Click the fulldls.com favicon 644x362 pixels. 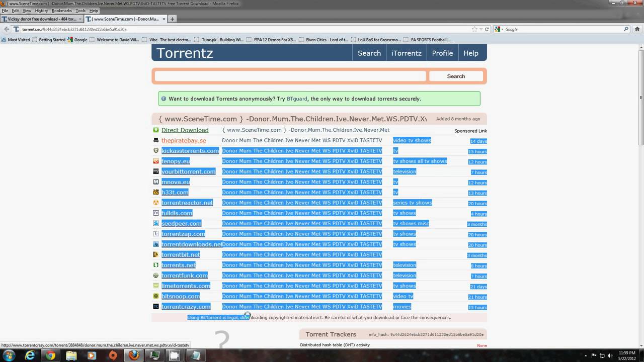[156, 213]
